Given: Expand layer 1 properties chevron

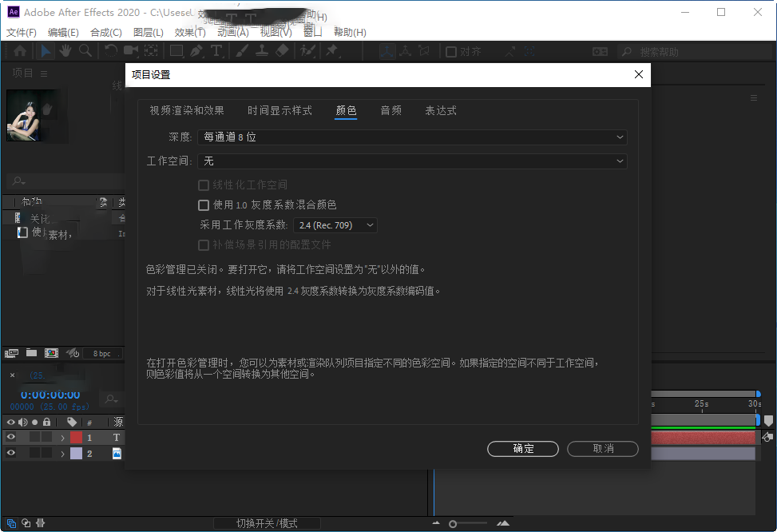Looking at the screenshot, I should [62, 438].
